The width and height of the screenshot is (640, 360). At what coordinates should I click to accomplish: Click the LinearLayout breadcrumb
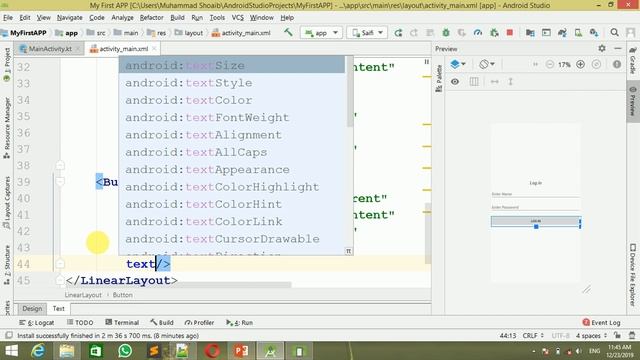pos(83,295)
